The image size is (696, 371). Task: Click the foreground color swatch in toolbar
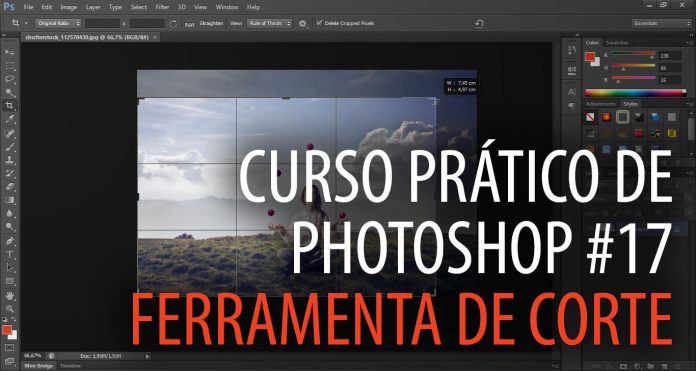coord(7,330)
